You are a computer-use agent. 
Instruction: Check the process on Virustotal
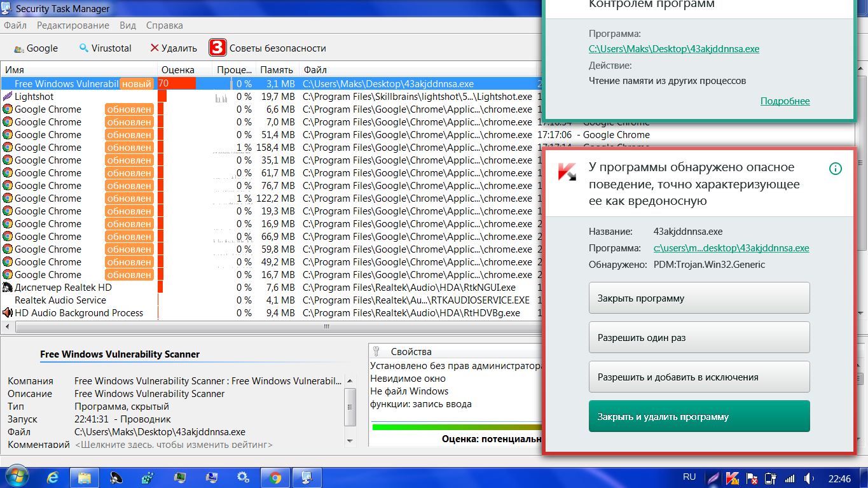click(105, 48)
